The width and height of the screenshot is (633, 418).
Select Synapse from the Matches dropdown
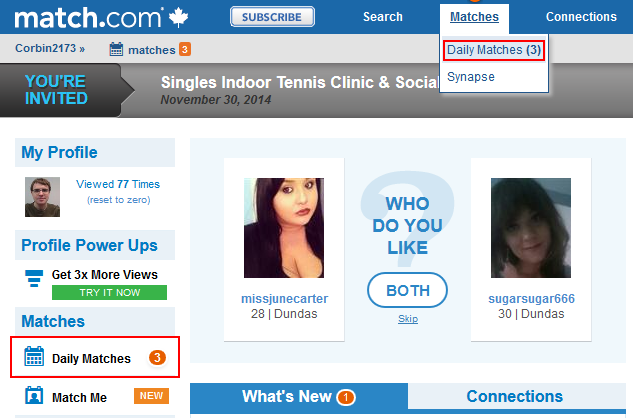click(x=471, y=77)
